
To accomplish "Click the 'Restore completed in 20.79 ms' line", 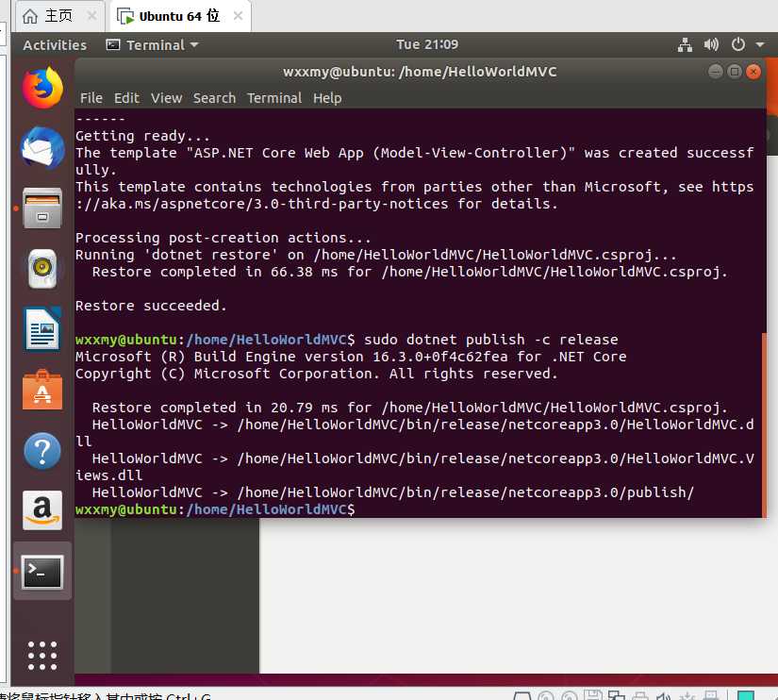I will click(410, 408).
